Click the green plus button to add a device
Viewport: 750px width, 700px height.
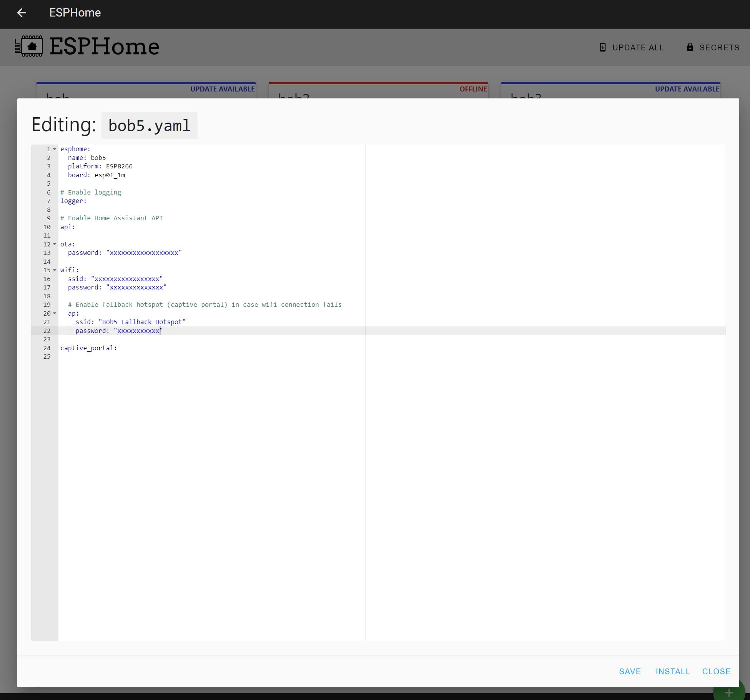tap(728, 690)
